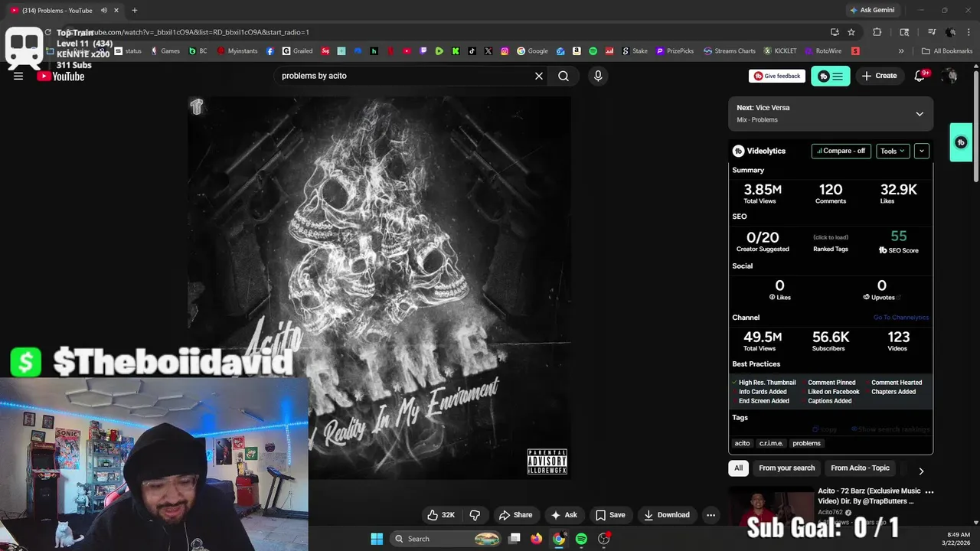The height and width of the screenshot is (551, 980).
Task: Load Ranked Tags via '(click to load)'
Action: tap(831, 237)
